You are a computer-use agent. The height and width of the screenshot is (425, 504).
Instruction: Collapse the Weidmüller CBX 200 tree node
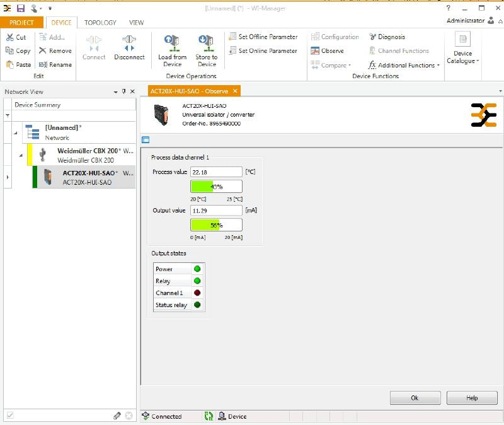(x=21, y=155)
